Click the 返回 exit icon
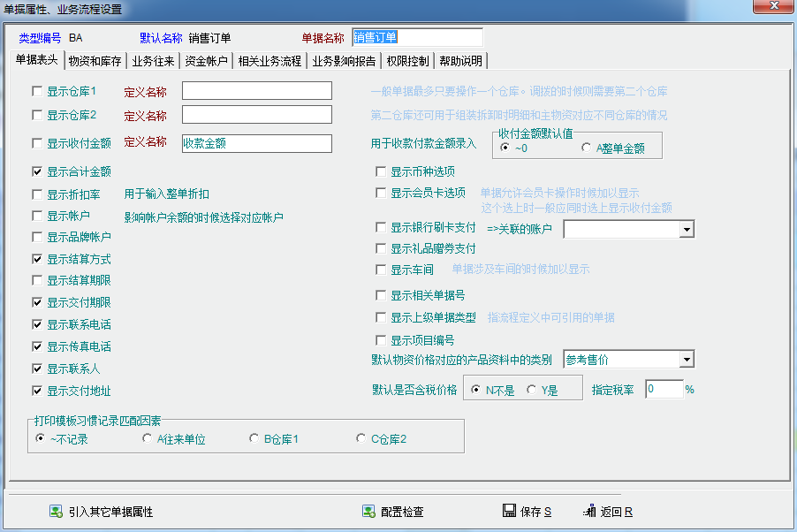 [x=589, y=512]
